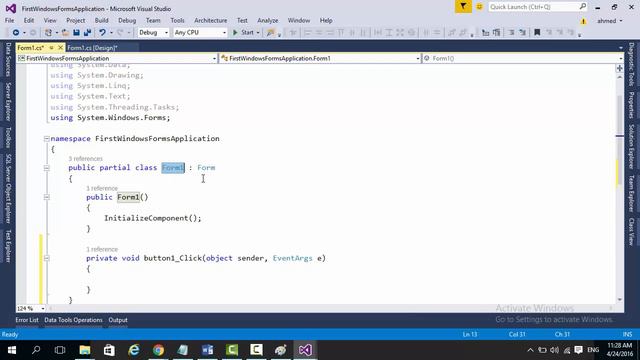The height and width of the screenshot is (360, 640).
Task: Pin the Form1.cs tab
Action: [51, 48]
